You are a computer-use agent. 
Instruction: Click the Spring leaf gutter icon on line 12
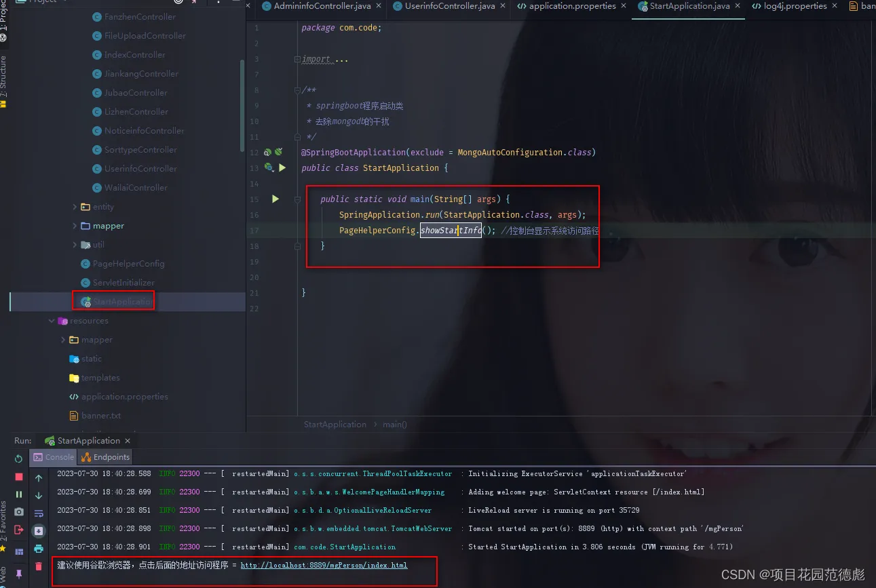(x=278, y=153)
